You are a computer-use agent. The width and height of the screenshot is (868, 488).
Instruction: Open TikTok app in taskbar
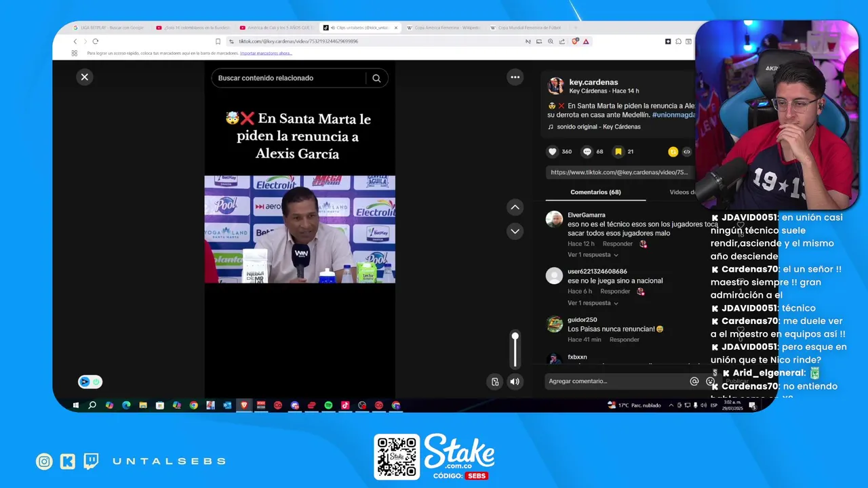[x=345, y=405]
